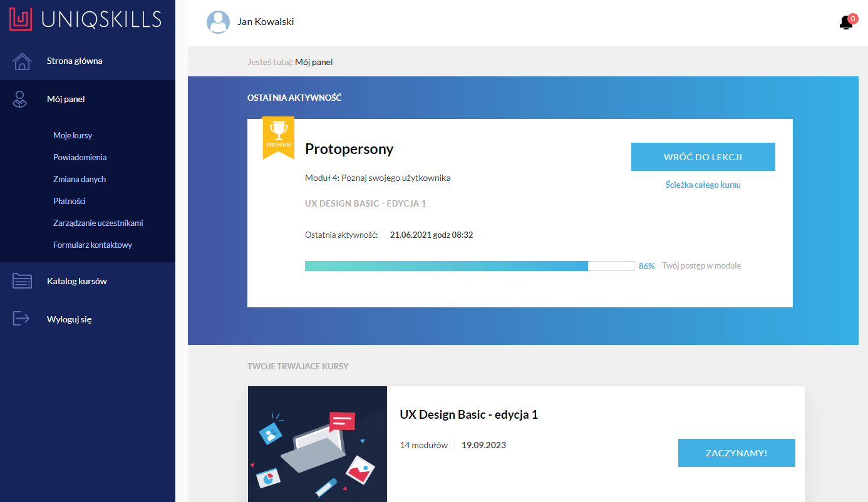Click Jan Kowalski's profile avatar
Image resolution: width=868 pixels, height=502 pixels.
pos(218,22)
